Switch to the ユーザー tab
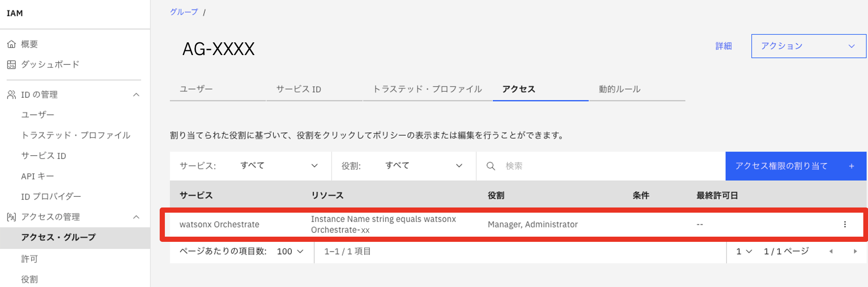This screenshot has height=287, width=868. 196,89
